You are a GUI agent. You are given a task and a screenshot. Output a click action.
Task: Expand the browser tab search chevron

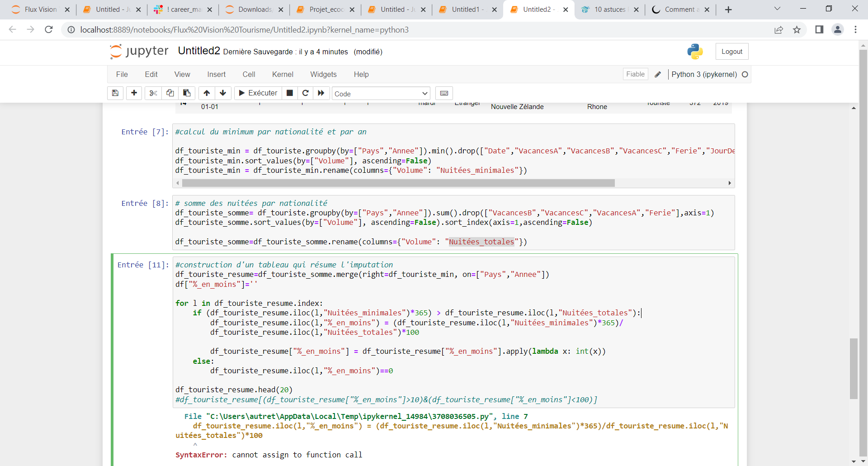[x=777, y=9]
